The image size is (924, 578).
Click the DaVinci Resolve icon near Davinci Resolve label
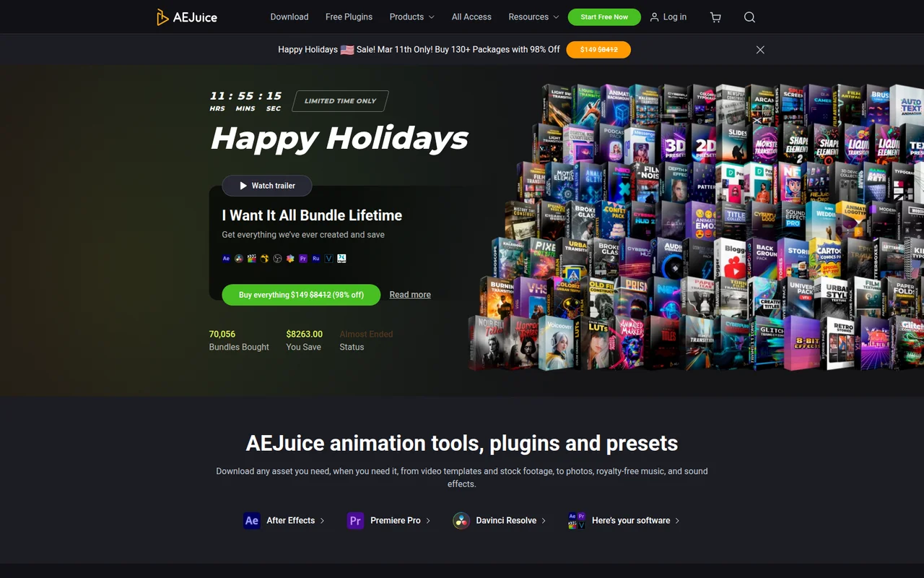click(x=461, y=520)
